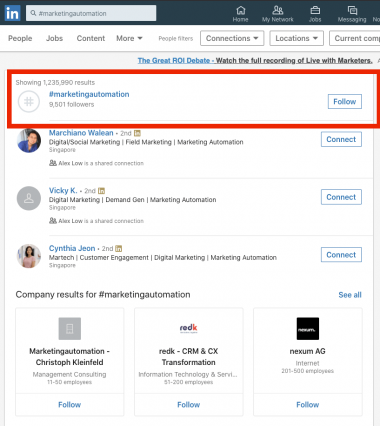Click '9,501 followers' text

71,105
